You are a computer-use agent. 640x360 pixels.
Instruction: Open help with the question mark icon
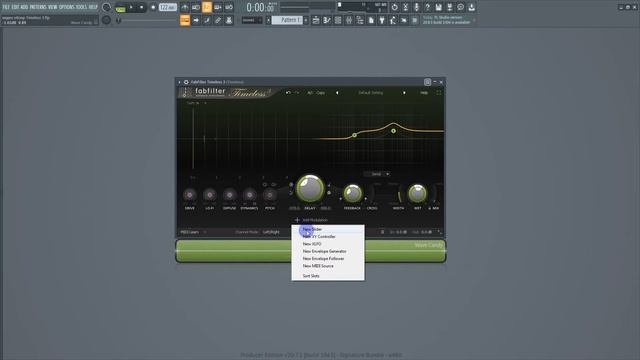click(x=427, y=7)
